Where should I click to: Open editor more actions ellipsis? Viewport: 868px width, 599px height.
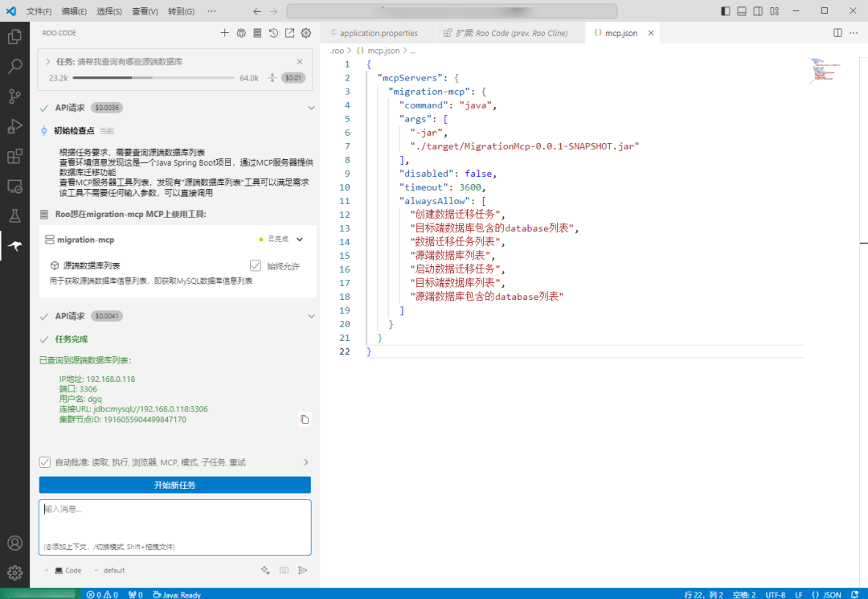click(854, 33)
